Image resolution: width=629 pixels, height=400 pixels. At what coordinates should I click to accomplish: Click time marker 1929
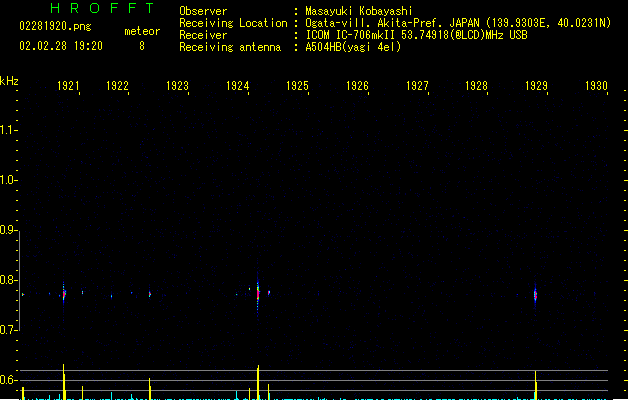pyautogui.click(x=536, y=85)
